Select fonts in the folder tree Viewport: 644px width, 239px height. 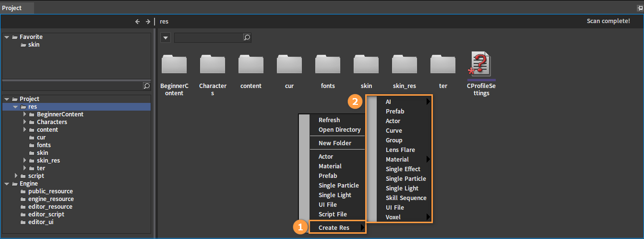[44, 145]
